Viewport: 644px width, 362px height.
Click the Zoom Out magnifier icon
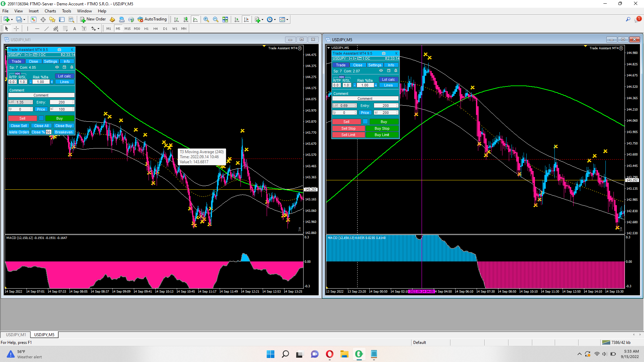215,19
